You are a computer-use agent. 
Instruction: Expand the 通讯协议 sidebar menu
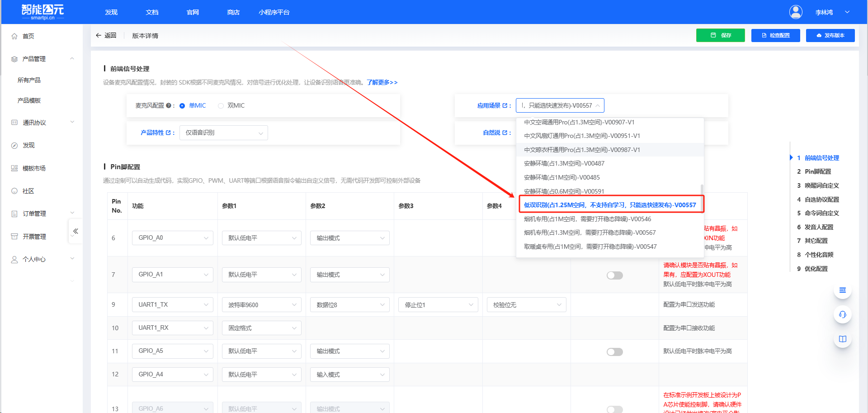coord(42,123)
